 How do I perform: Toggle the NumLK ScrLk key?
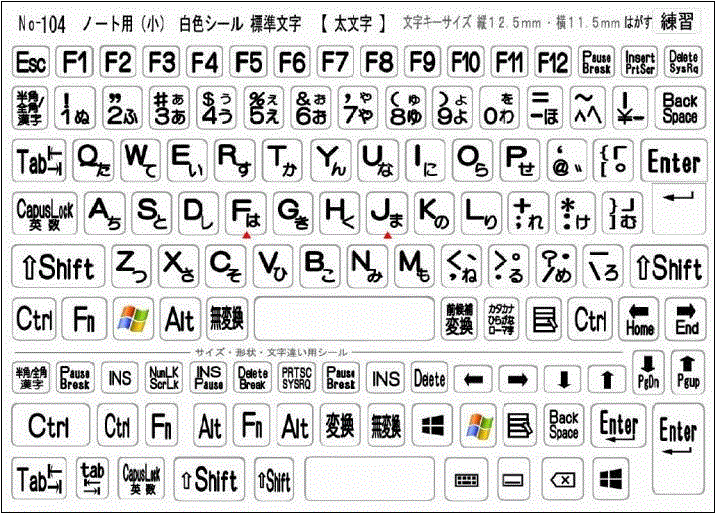point(165,379)
